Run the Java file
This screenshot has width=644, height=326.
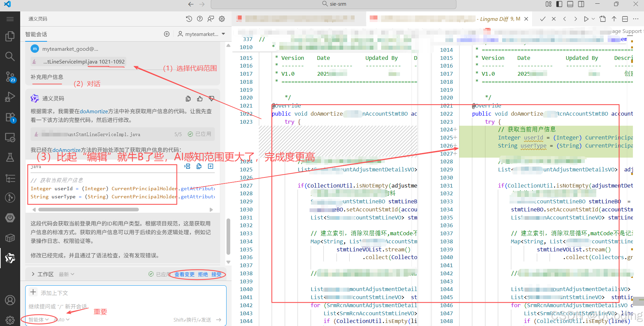point(586,19)
